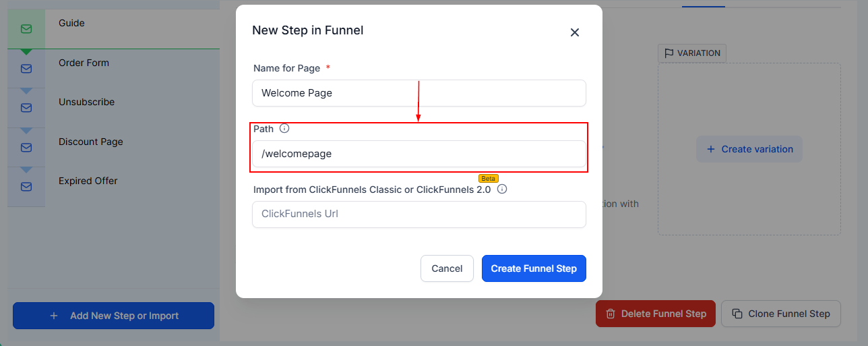Screen dimensions: 868x346
Task: Focus the Name for Page field
Action: coord(419,93)
